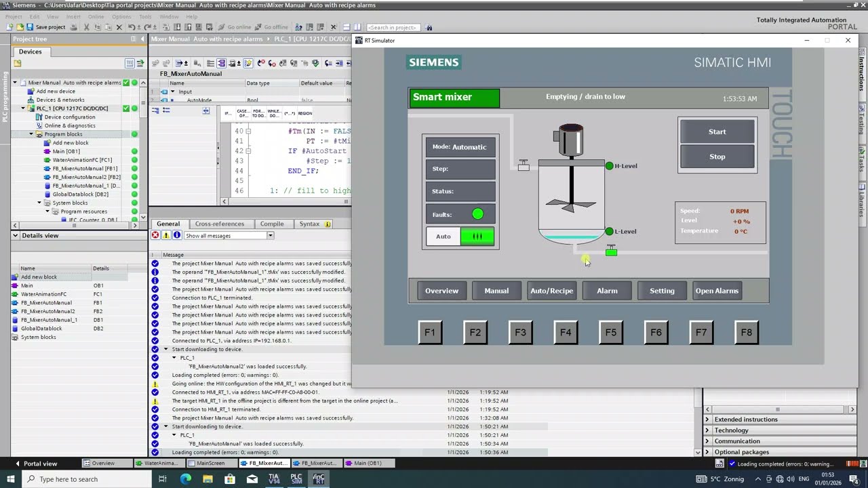Expand the Communication instructions section
Image resolution: width=868 pixels, height=488 pixels.
[707, 441]
